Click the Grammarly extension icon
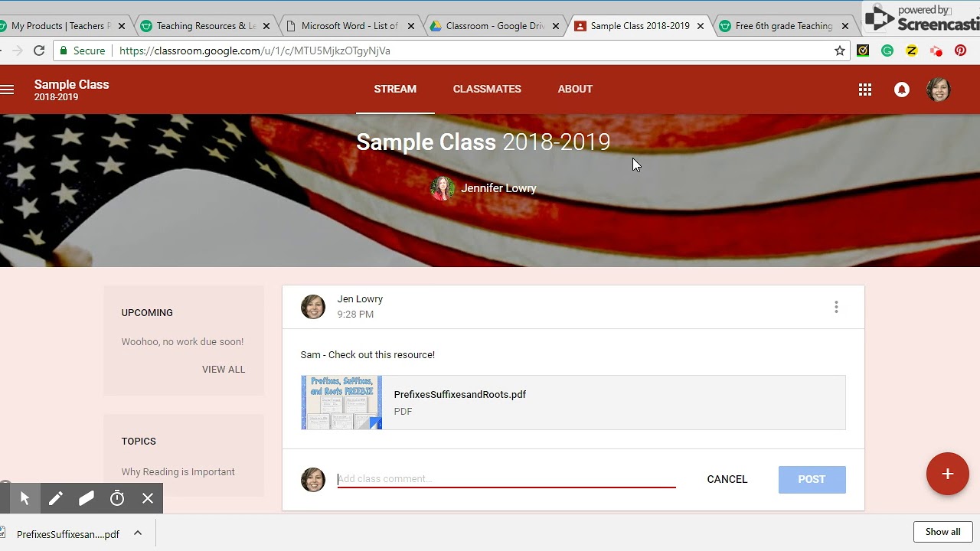 point(887,51)
